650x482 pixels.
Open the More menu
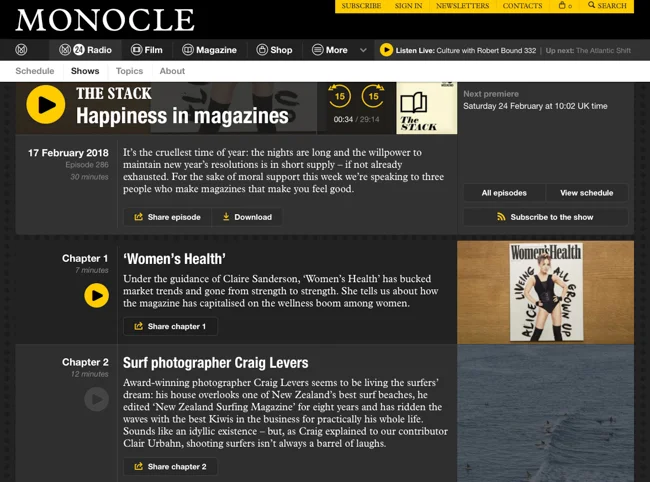[x=330, y=50]
